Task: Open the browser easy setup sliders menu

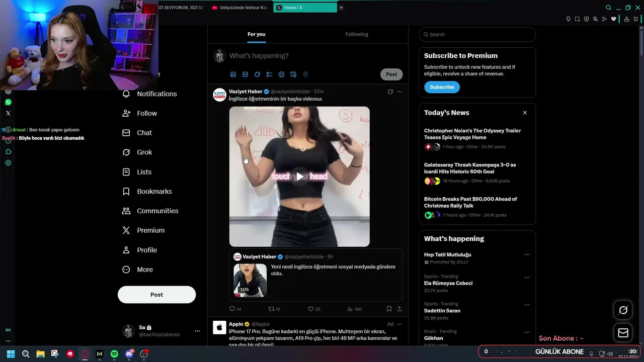Action: (x=635, y=19)
